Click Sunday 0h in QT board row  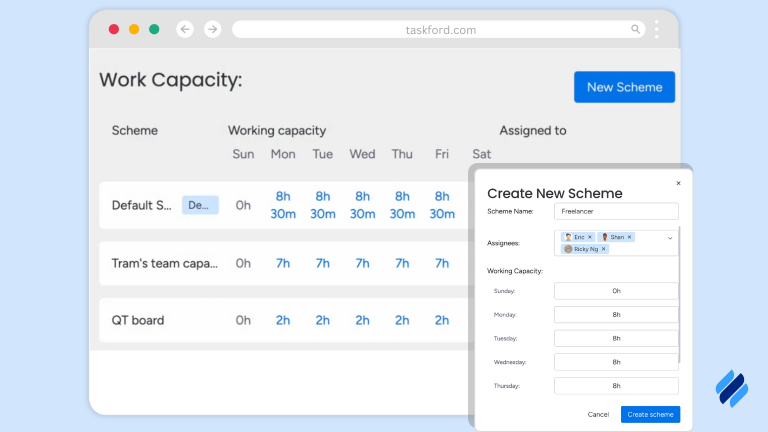point(243,320)
